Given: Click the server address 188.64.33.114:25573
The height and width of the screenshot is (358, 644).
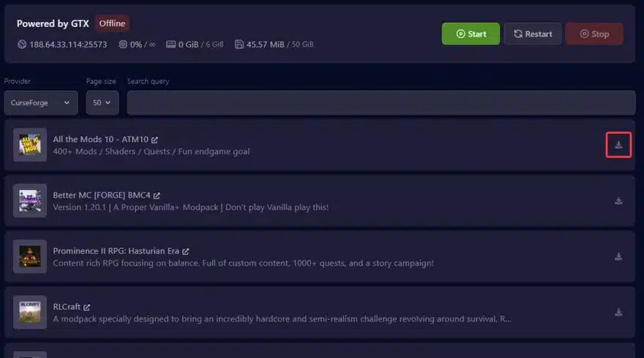Looking at the screenshot, I should (x=68, y=45).
